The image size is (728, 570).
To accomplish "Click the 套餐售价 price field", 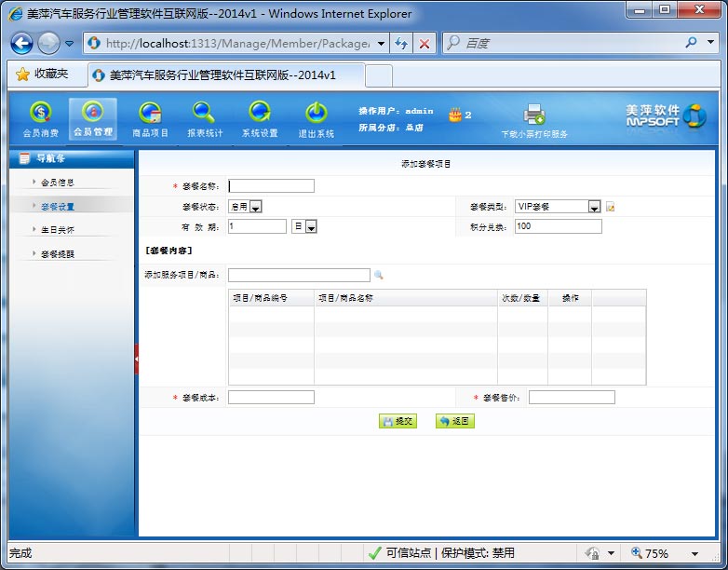I will 572,398.
